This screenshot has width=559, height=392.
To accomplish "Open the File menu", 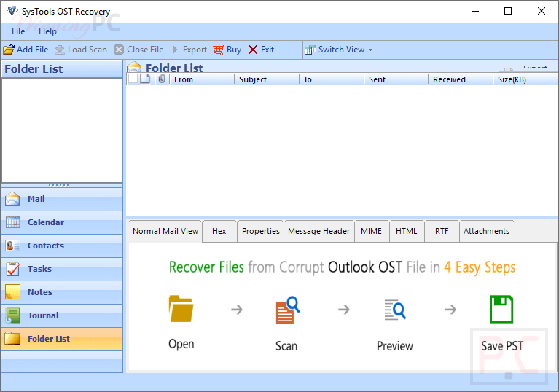I will [x=18, y=31].
